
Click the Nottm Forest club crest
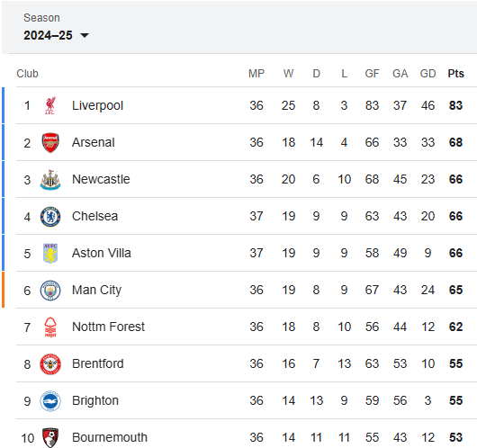pyautogui.click(x=50, y=327)
